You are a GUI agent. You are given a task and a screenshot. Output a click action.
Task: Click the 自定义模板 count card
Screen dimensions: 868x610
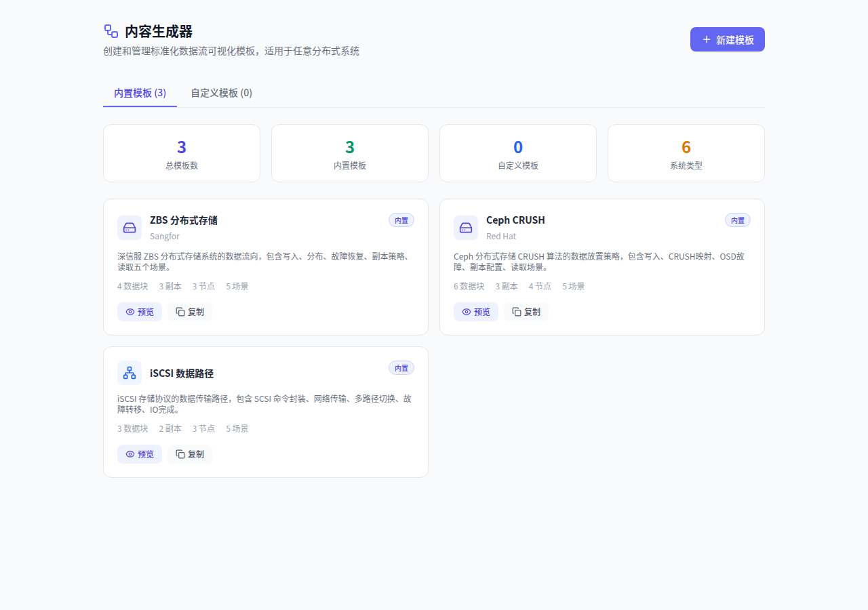[x=518, y=153]
